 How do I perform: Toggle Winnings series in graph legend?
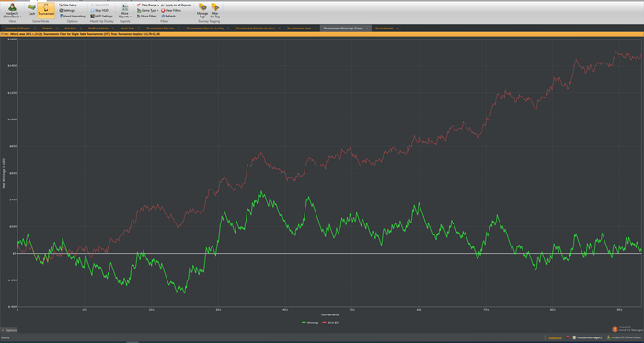[x=311, y=323]
